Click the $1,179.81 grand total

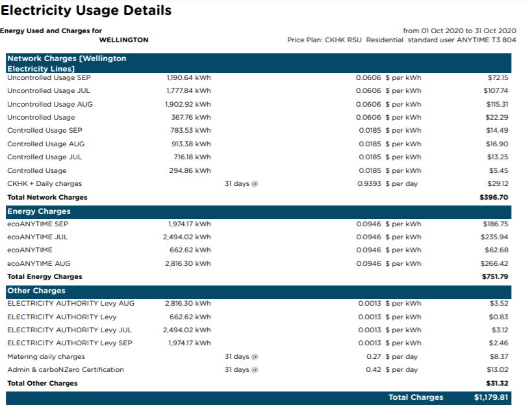(491, 397)
